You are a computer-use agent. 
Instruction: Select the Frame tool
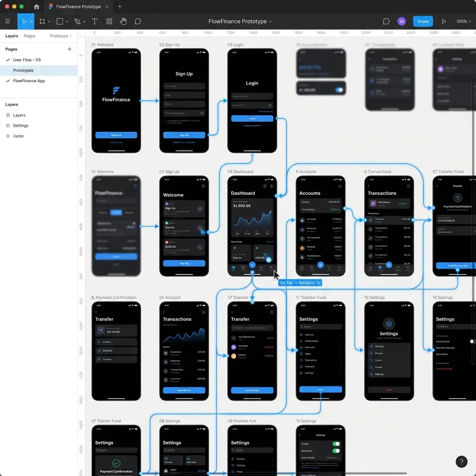pyautogui.click(x=42, y=21)
